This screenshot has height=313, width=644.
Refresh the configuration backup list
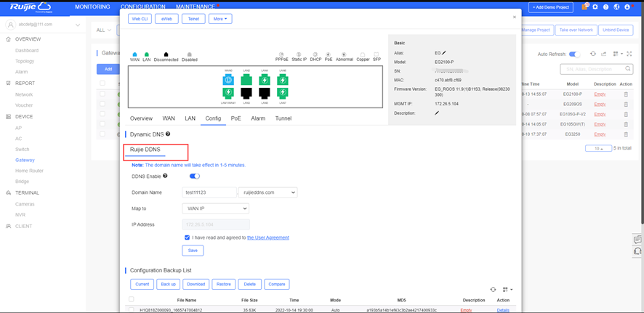point(493,290)
